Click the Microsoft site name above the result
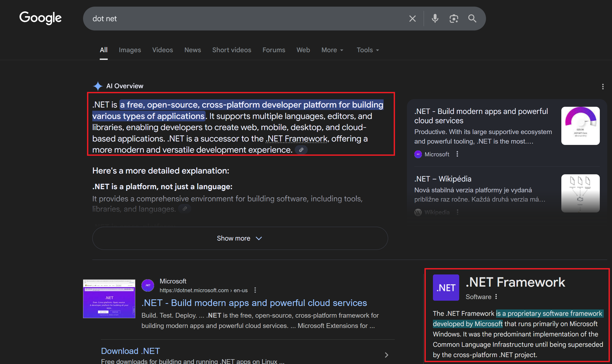Viewport: 612px width, 364px height. (x=173, y=281)
